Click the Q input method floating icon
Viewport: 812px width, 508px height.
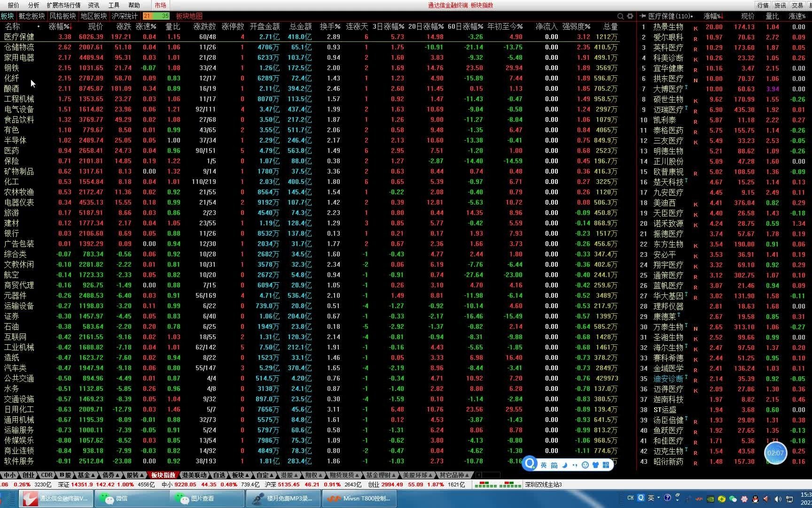click(x=530, y=464)
